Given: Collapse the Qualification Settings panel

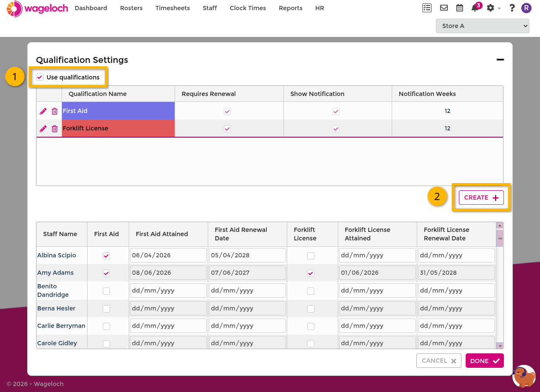Looking at the screenshot, I should tap(500, 60).
